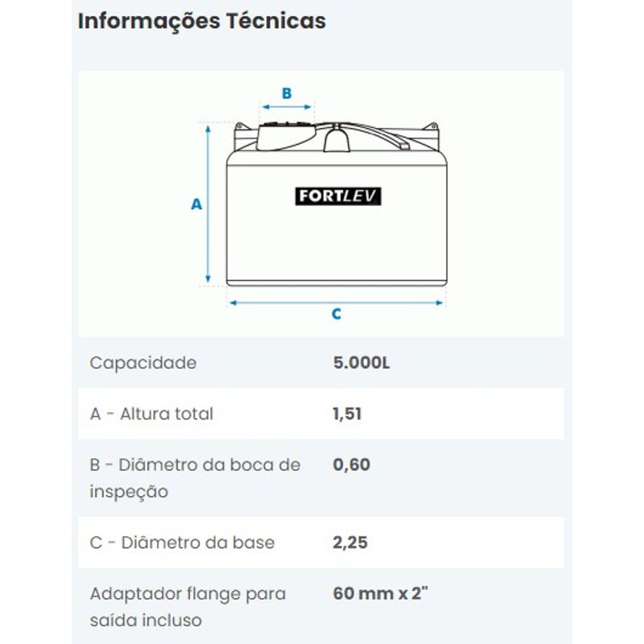Click the C - Diâmetro da base label
The width and height of the screenshot is (644, 644).
pos(182,543)
